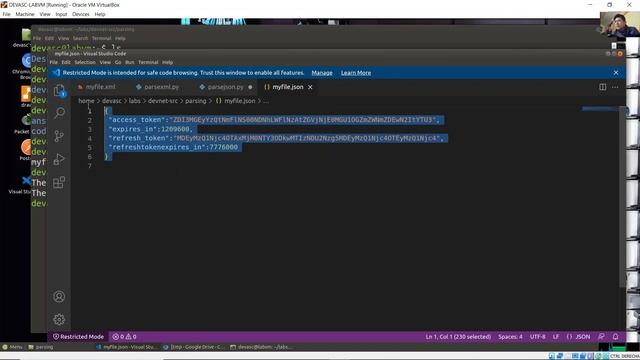Open the VS Code Help menu
This screenshot has height=360, width=640.
167,62
